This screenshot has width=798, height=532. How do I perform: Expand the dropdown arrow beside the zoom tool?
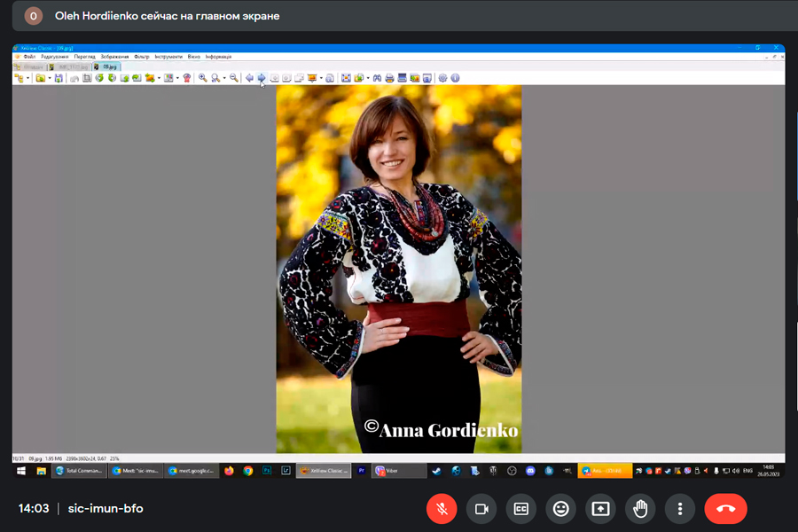[x=224, y=78]
